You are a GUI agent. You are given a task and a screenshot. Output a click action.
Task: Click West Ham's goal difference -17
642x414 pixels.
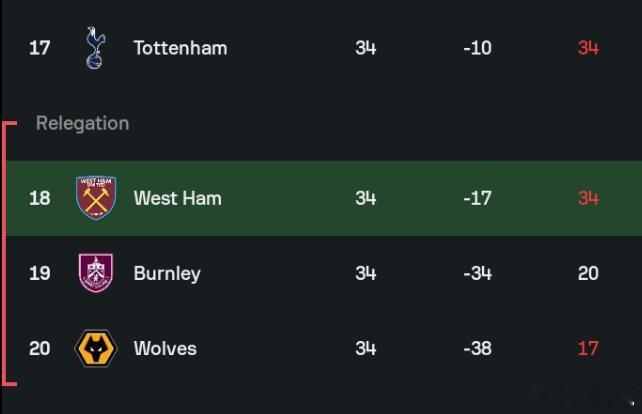[477, 198]
